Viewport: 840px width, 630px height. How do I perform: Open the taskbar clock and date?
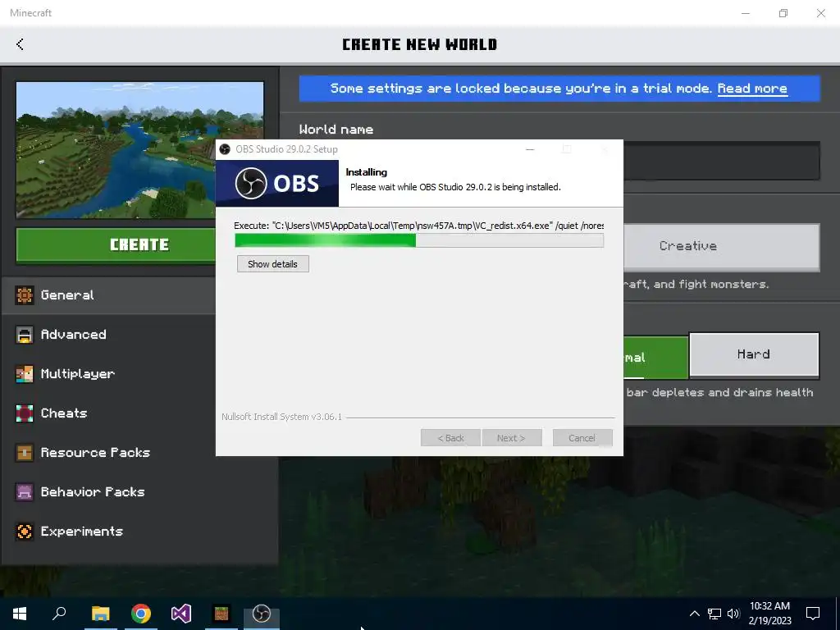tap(769, 614)
